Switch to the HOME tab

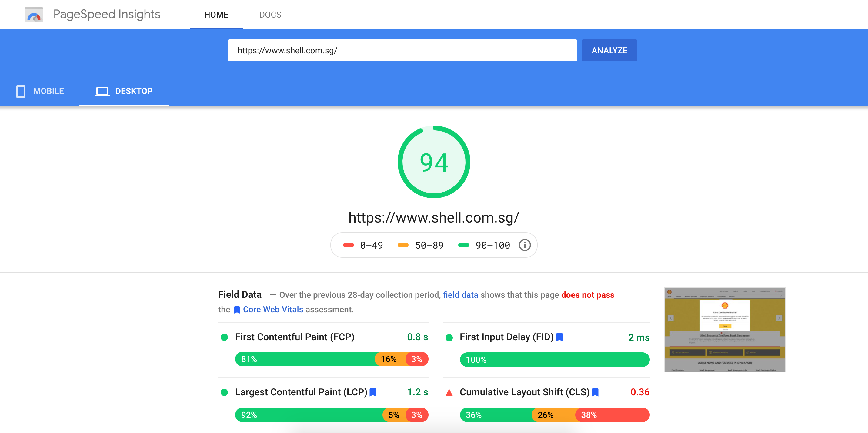pos(216,15)
